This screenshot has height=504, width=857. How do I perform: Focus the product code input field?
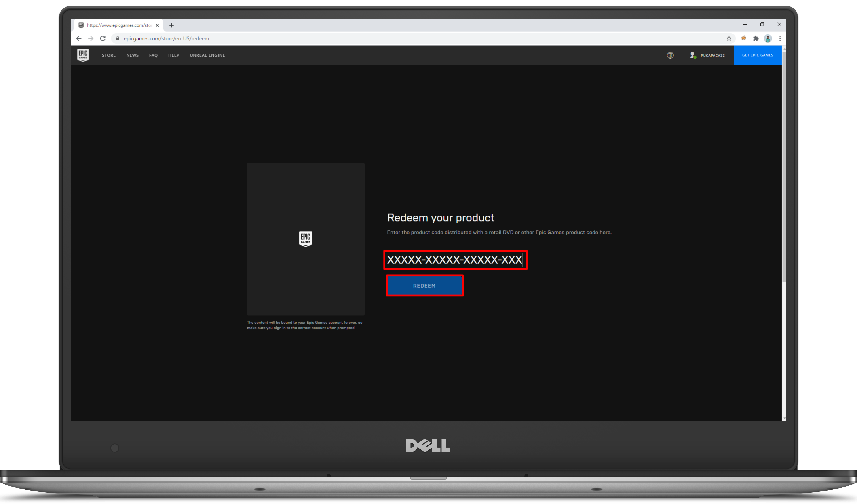[455, 260]
